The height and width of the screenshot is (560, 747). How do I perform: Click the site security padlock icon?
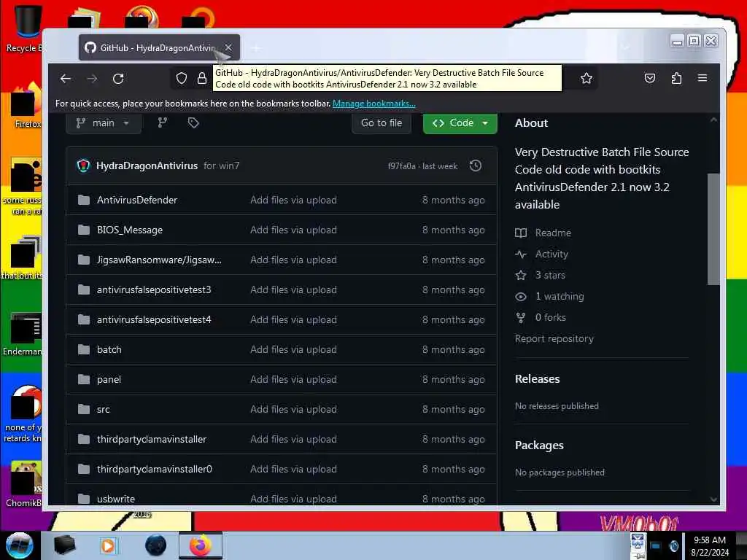coord(202,79)
